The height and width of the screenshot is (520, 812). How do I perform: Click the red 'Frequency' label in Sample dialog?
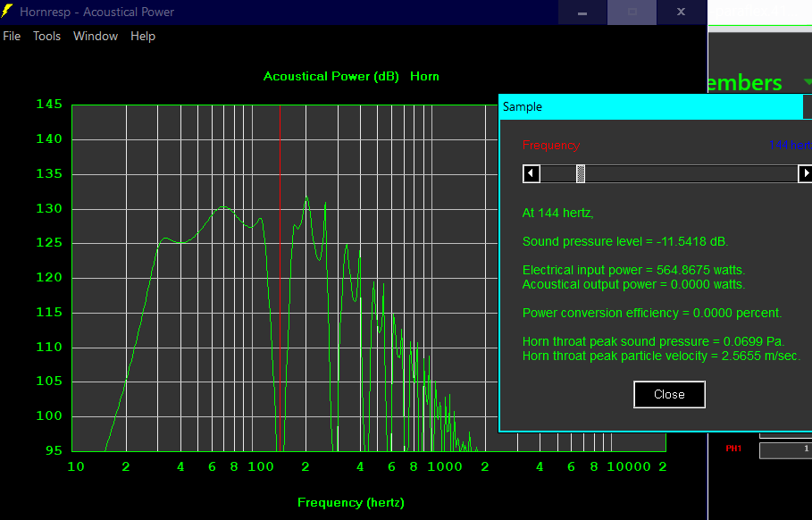551,145
